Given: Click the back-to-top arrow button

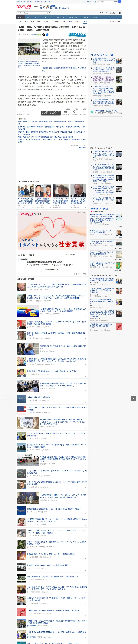Looking at the screenshot, I should 133,398.
